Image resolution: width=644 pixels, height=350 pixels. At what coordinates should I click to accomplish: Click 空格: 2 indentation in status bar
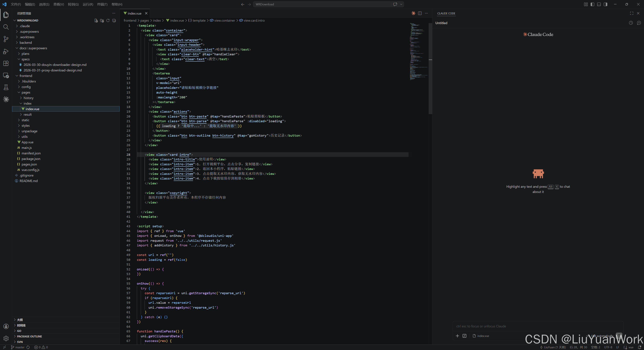[596, 347]
